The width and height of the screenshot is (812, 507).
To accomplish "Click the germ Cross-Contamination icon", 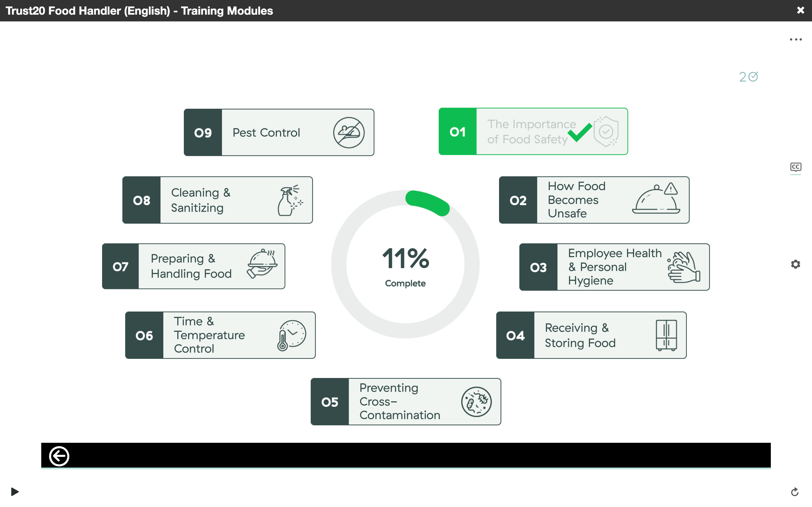I will click(x=476, y=402).
